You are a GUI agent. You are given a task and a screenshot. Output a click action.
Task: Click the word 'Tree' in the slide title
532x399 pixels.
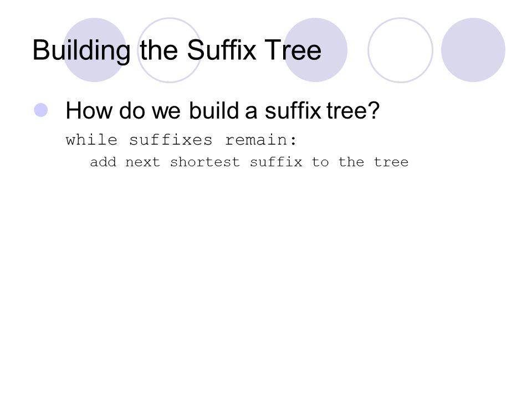(x=293, y=50)
